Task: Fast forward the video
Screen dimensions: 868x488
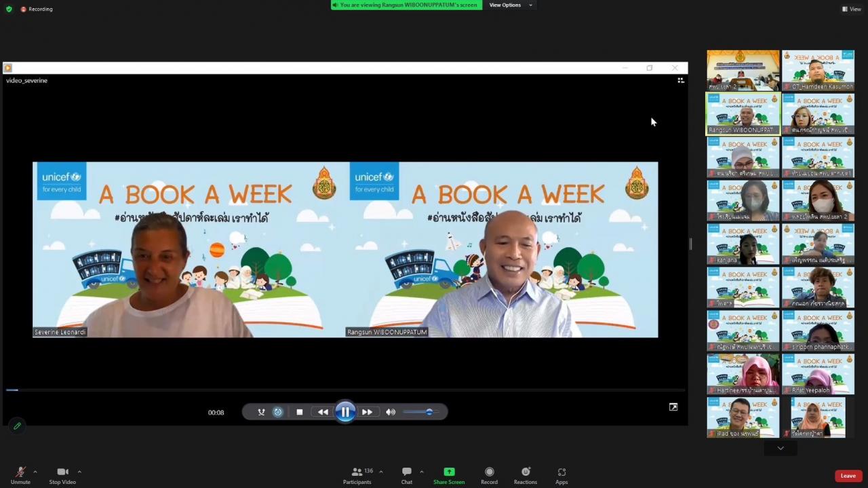Action: [367, 412]
